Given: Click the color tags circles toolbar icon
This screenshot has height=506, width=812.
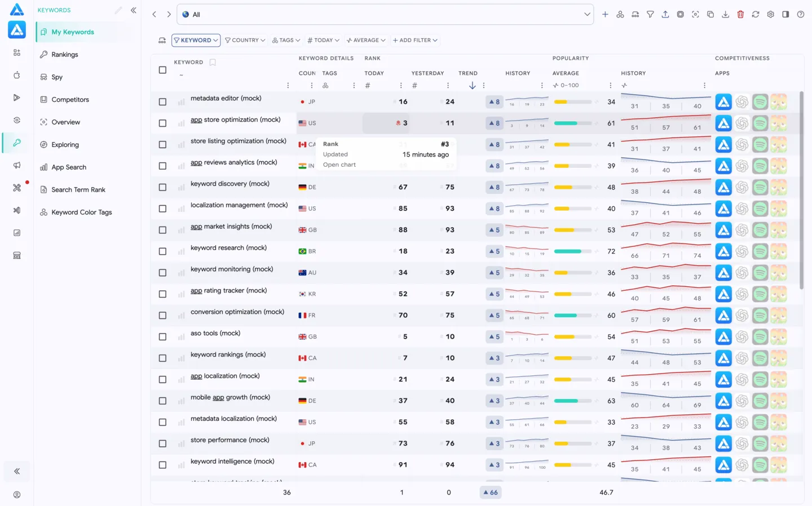Looking at the screenshot, I should pyautogui.click(x=620, y=15).
